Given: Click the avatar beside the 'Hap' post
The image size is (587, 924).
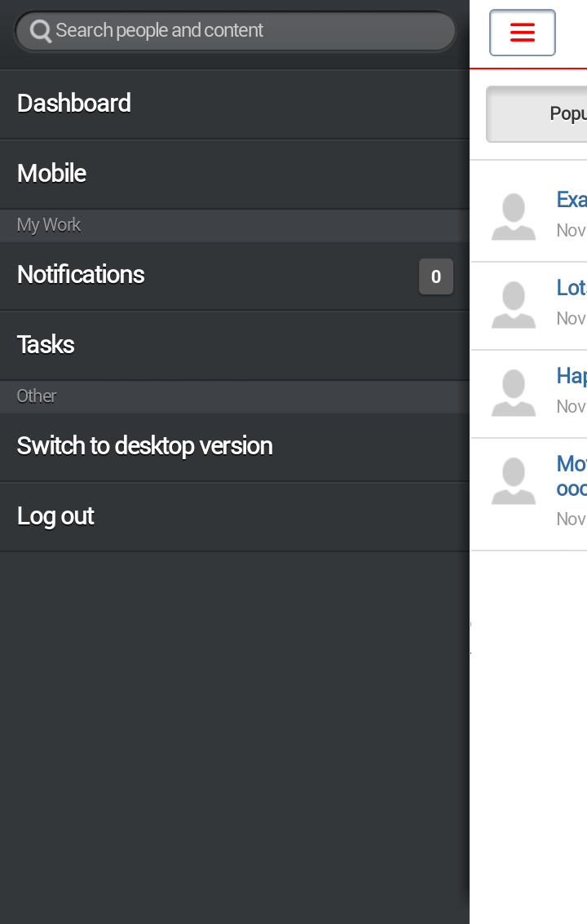Looking at the screenshot, I should [x=514, y=393].
